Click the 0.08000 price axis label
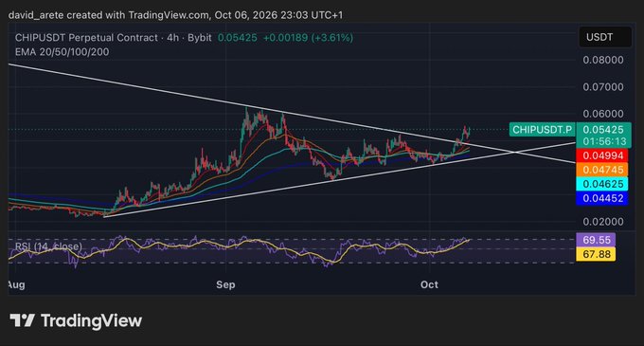Image resolution: width=644 pixels, height=346 pixels. pyautogui.click(x=603, y=60)
